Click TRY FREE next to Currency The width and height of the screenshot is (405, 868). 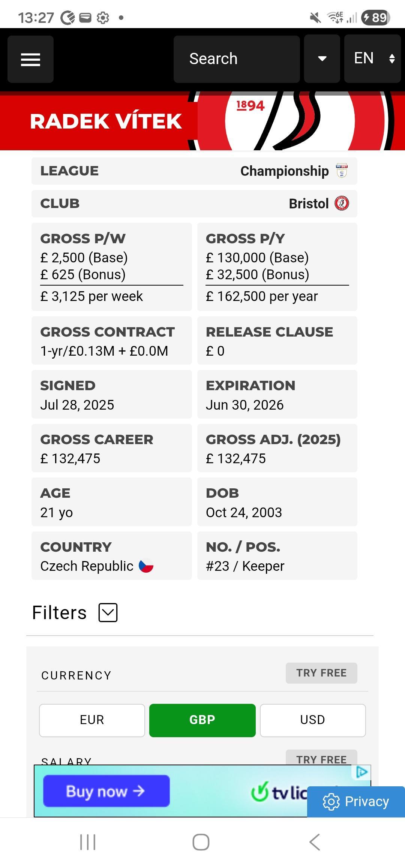tap(321, 673)
